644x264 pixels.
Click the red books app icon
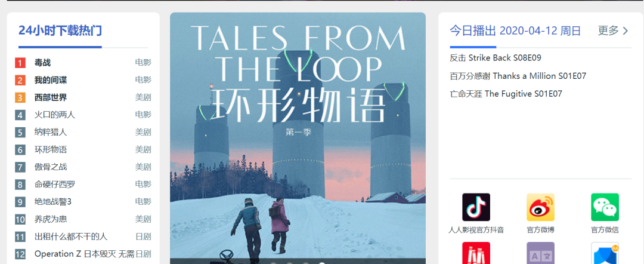click(476, 253)
